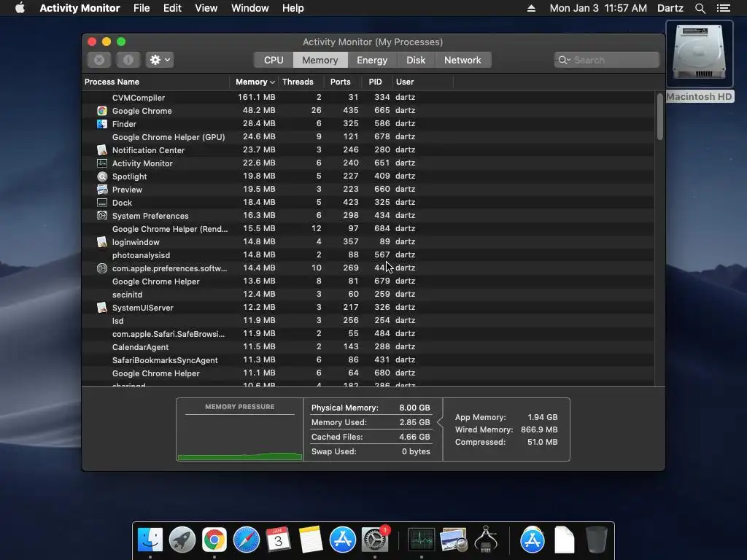
Task: Click the Inspect process info icon
Action: tap(128, 60)
